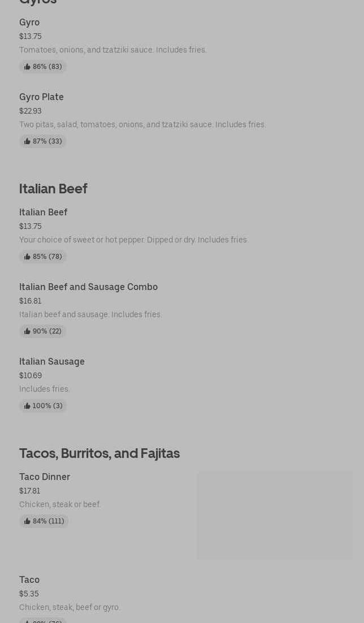Click the Tacos, Burritos, and Fajitas heading

point(99,453)
